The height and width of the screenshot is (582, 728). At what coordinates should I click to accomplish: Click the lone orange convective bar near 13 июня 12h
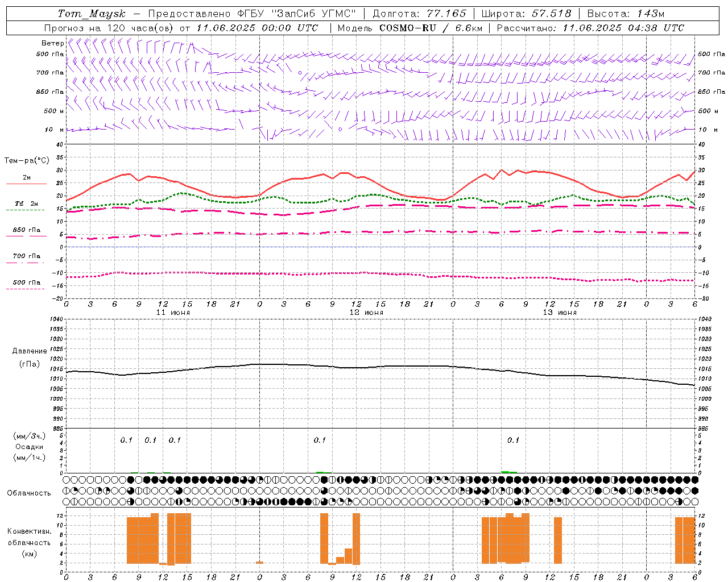558,540
